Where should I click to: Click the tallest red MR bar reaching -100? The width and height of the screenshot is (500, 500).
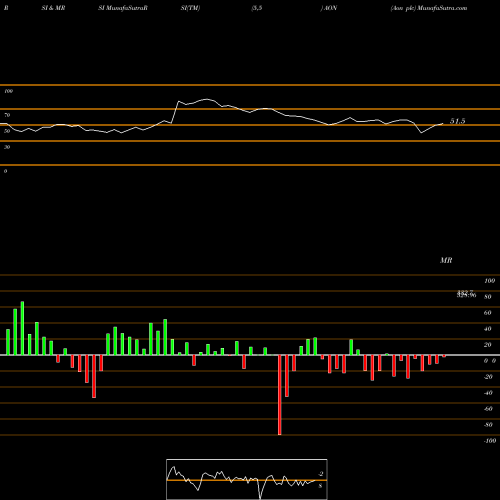280,395
